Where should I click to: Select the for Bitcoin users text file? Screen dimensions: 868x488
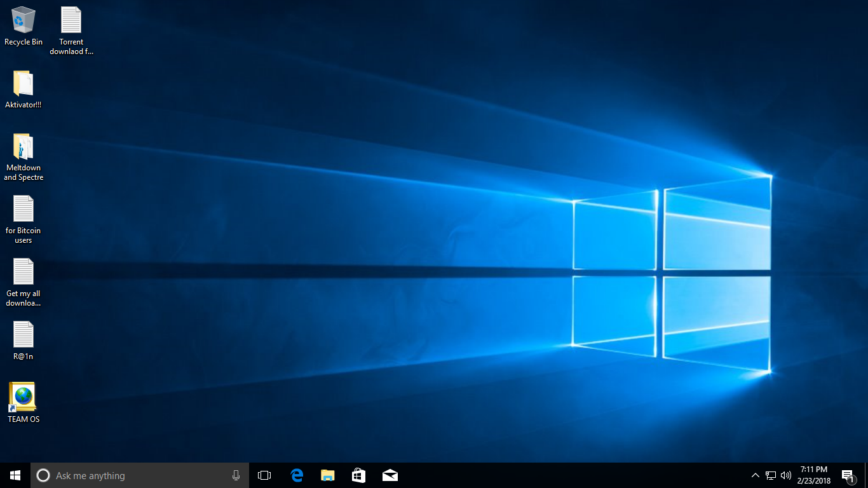pos(24,220)
